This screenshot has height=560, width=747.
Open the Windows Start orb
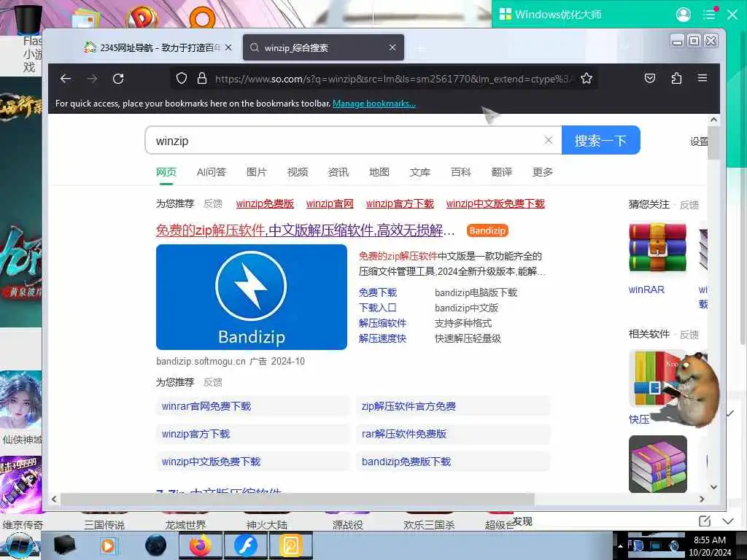point(19,546)
